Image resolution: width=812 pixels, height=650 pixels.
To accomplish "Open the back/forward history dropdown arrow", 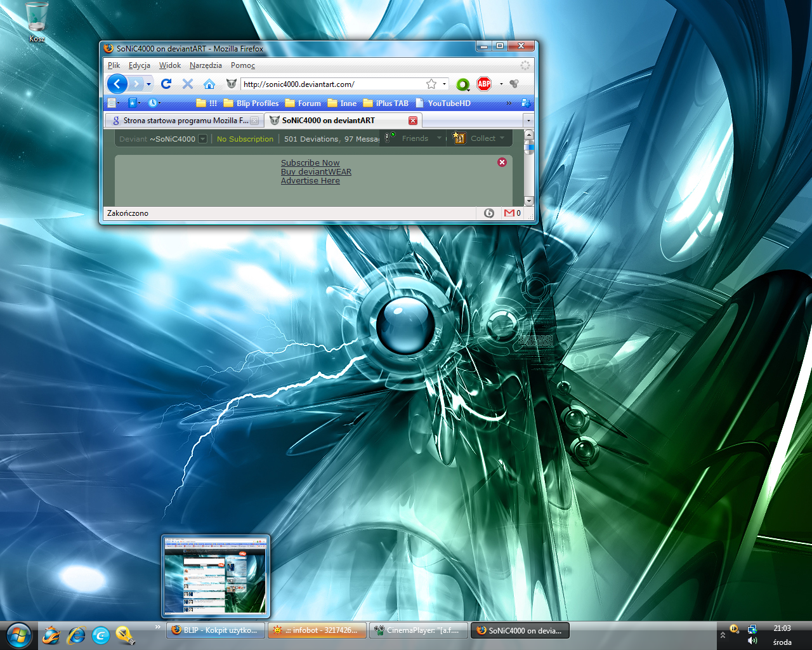I will 149,84.
